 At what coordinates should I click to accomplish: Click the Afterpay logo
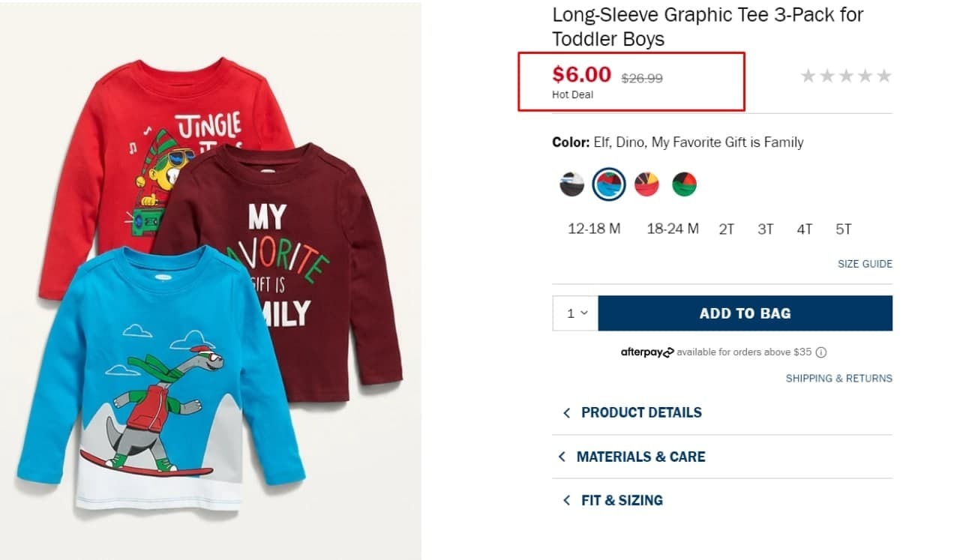647,352
